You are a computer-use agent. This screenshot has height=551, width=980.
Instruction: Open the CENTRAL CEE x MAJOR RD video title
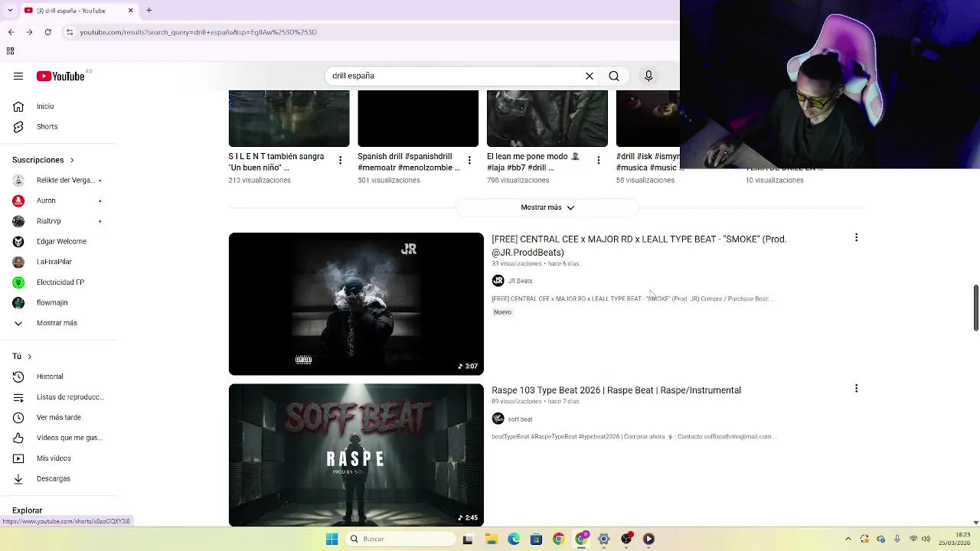click(x=639, y=246)
